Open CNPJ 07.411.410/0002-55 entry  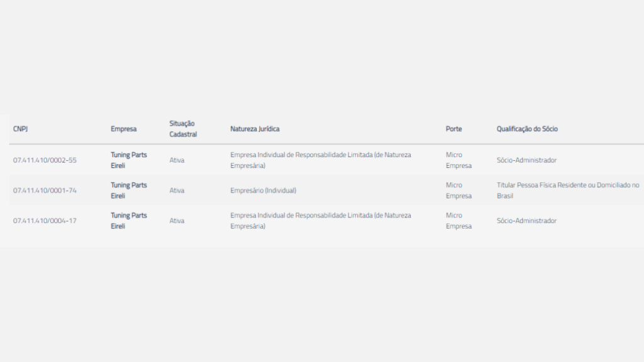[x=45, y=160]
